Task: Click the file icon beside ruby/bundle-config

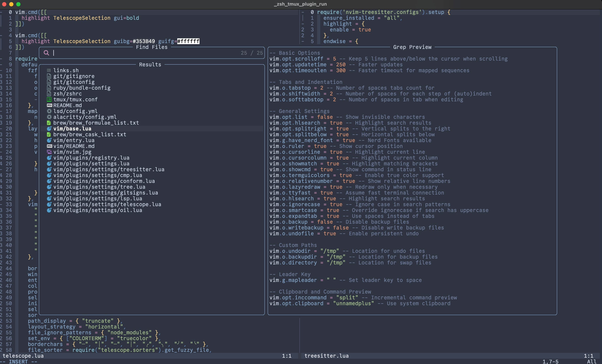Action: point(49,88)
